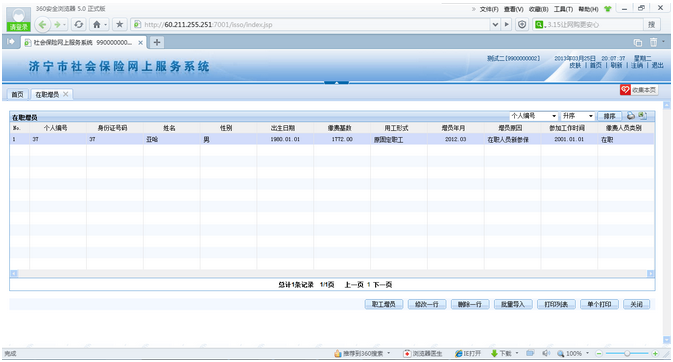
Task: Open the 工具(T) menu
Action: pos(563,9)
